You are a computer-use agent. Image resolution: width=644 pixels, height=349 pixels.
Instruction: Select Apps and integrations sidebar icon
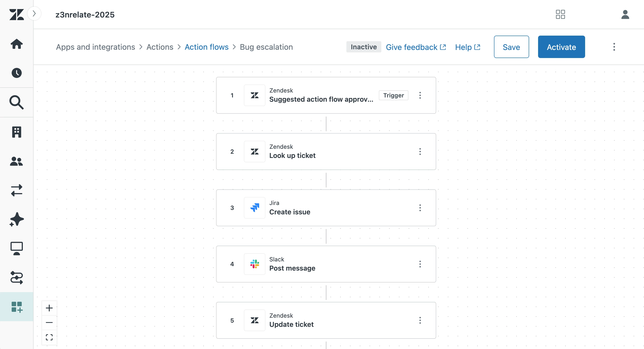coord(17,307)
